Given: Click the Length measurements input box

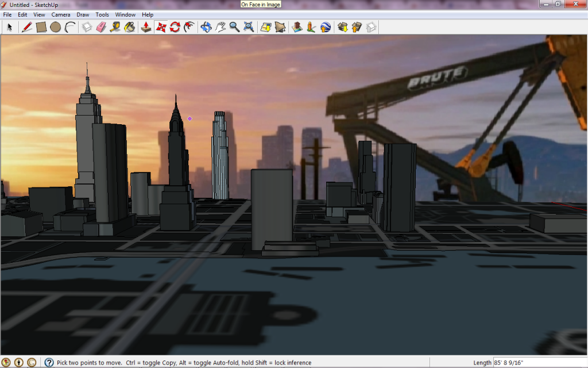Looking at the screenshot, I should click(539, 363).
